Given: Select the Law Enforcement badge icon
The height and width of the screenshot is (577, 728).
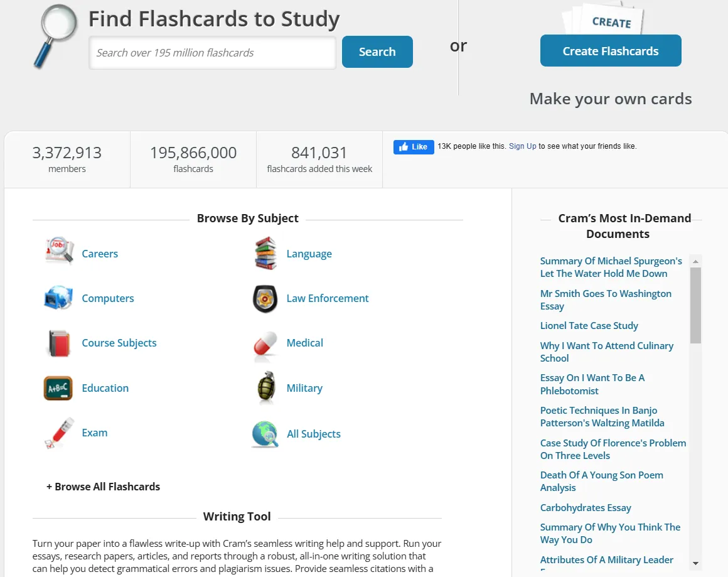Looking at the screenshot, I should (x=265, y=299).
